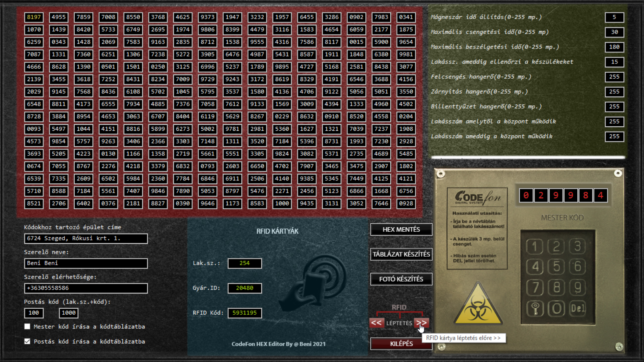The height and width of the screenshot is (362, 644).
Task: Click the FOTÓ KÉSZÍTÉS button
Action: (x=401, y=279)
